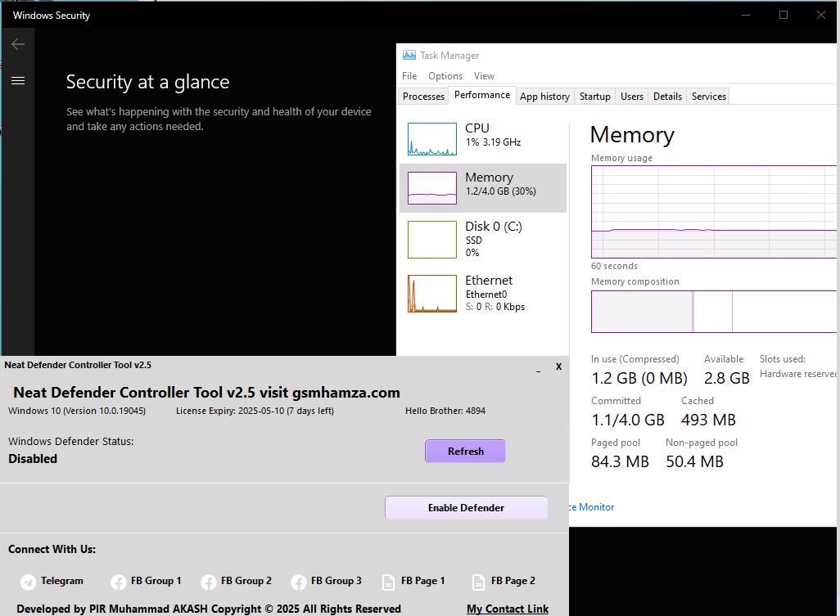Click the '493 MB' cached value
Viewport: 840px width, 616px height.
click(708, 420)
